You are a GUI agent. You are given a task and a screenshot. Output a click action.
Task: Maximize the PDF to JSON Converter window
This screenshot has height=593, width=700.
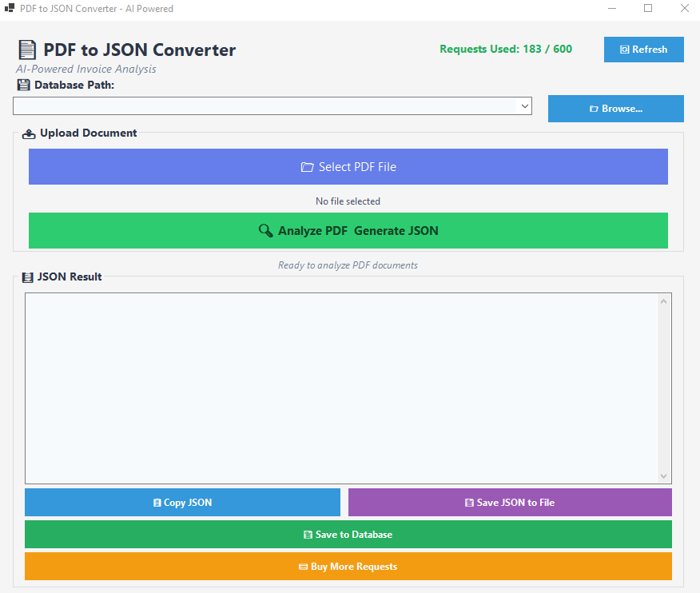coord(648,9)
